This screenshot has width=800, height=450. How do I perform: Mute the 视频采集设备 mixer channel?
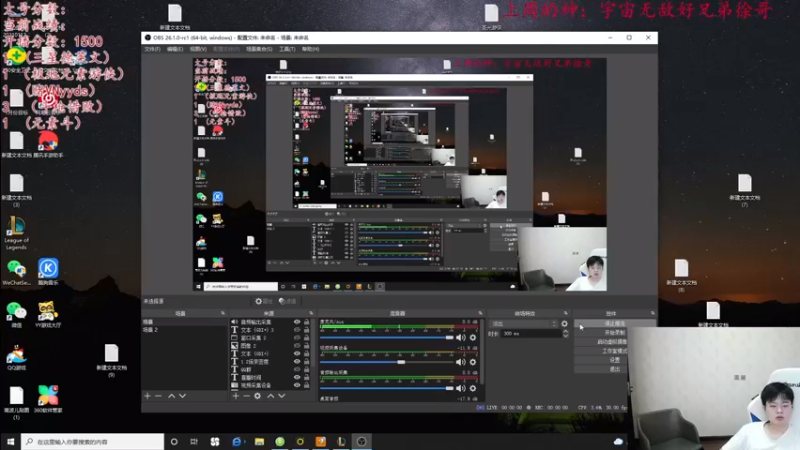pos(461,362)
